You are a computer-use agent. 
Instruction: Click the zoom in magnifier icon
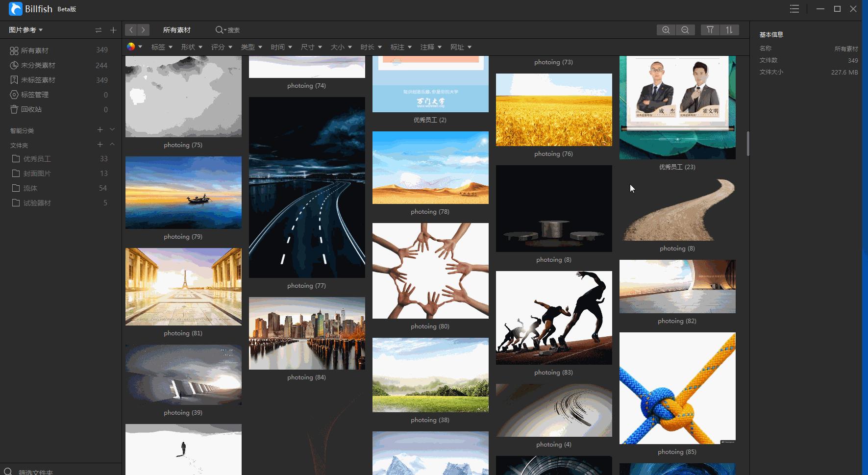pos(666,30)
